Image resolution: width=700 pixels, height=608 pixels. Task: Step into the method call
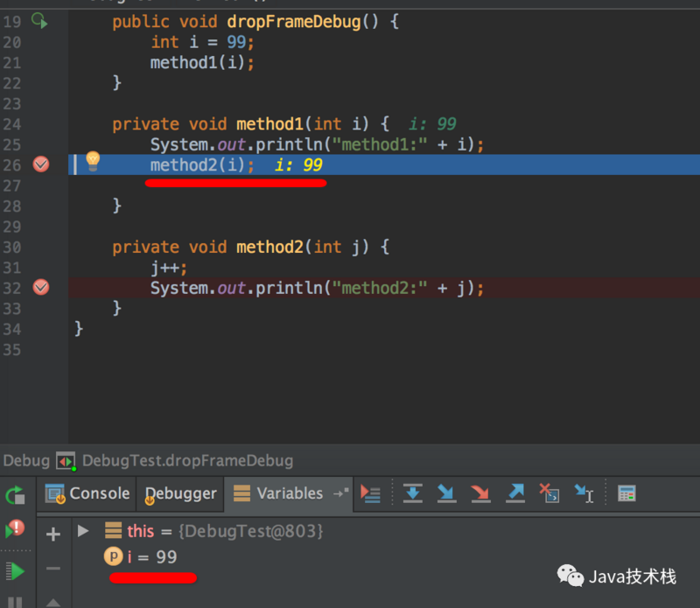[x=445, y=493]
